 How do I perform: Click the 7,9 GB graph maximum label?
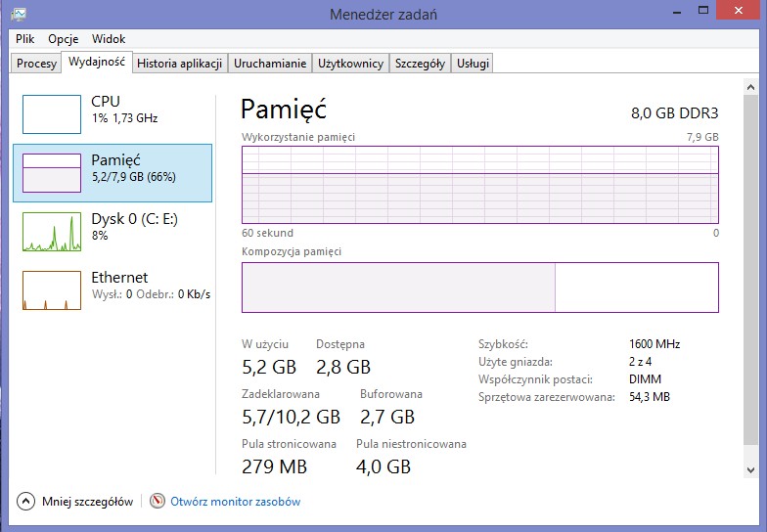(x=702, y=137)
